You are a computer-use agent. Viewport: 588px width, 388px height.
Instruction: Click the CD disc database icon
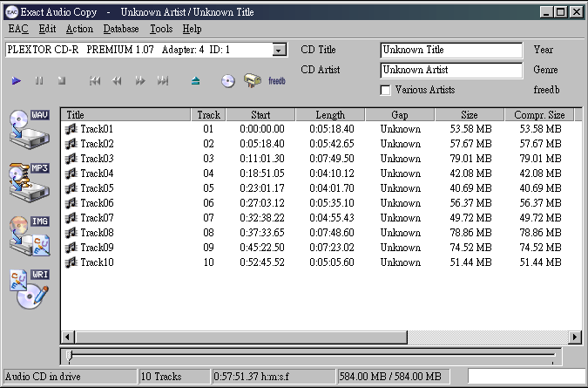228,81
